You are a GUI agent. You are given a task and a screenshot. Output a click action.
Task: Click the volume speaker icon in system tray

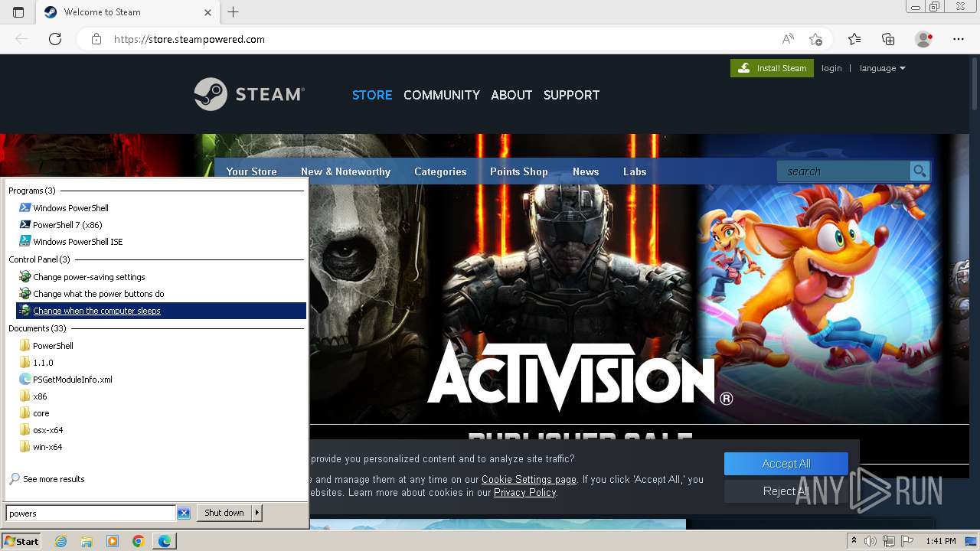871,541
